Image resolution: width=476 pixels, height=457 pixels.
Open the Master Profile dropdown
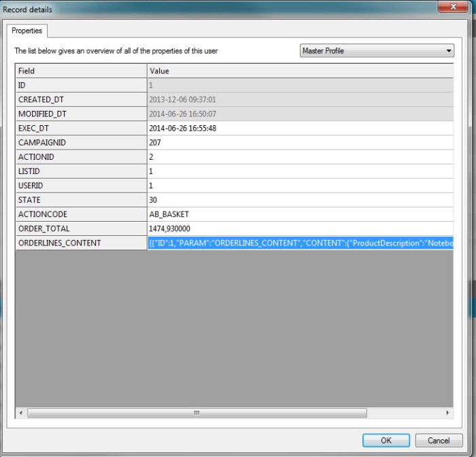377,51
